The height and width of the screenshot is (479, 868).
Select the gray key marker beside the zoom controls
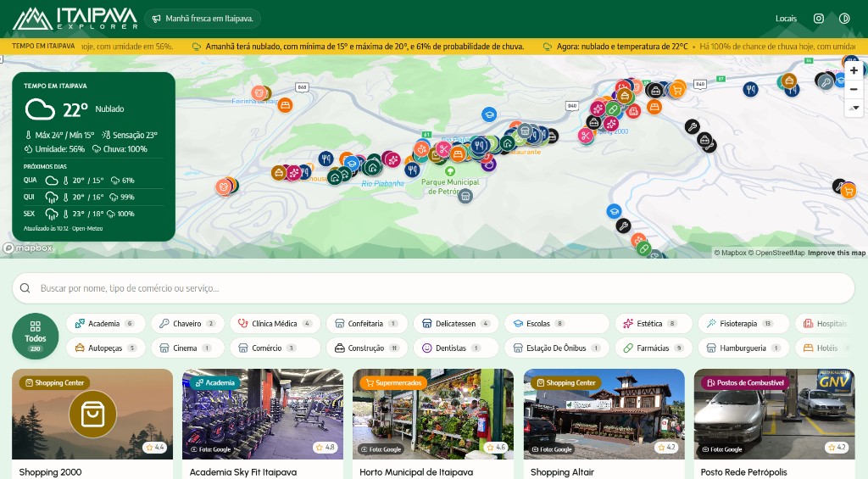point(826,82)
